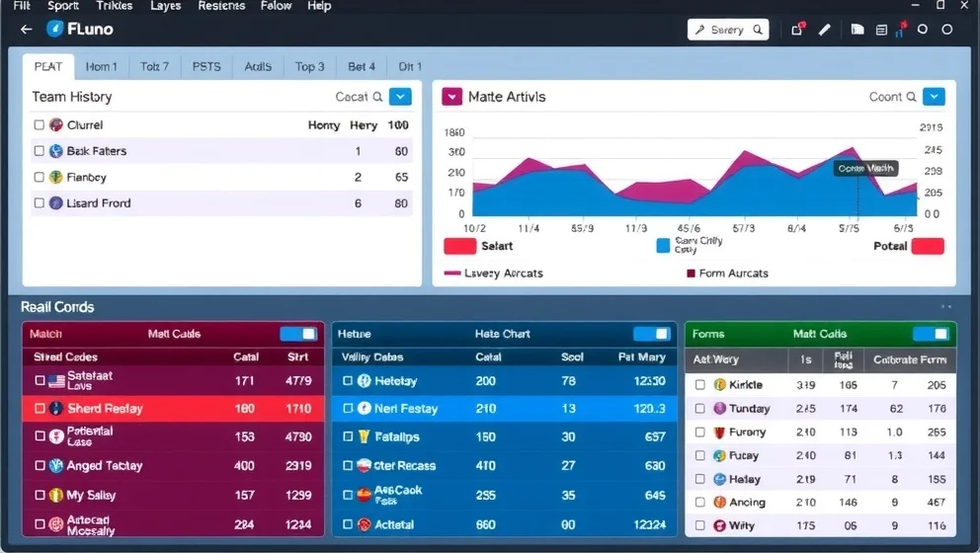This screenshot has width=980, height=553.
Task: Switch to the Top 3 tab
Action: tap(309, 66)
